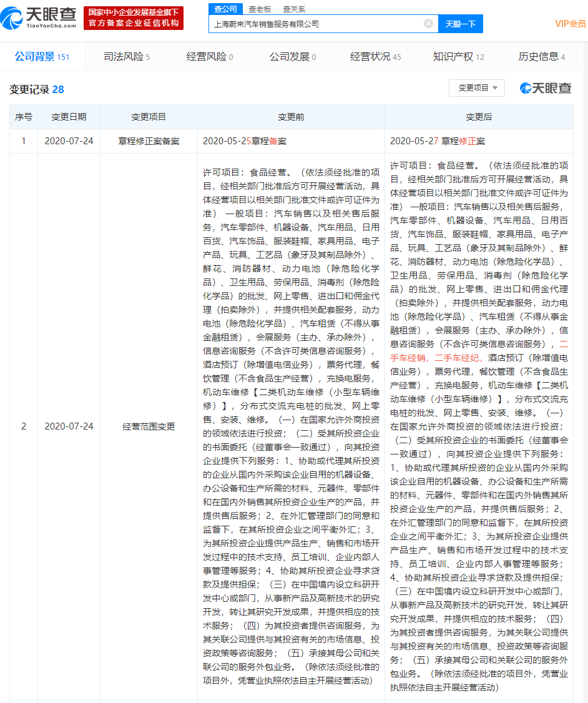Image resolution: width=588 pixels, height=703 pixels.
Task: Open the 变更项目 filter dropdown
Action: 476,88
